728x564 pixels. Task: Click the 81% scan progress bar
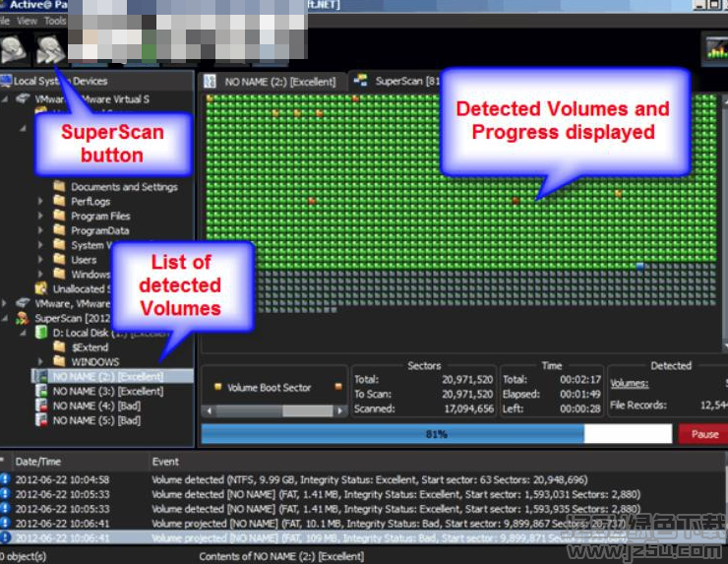[437, 434]
